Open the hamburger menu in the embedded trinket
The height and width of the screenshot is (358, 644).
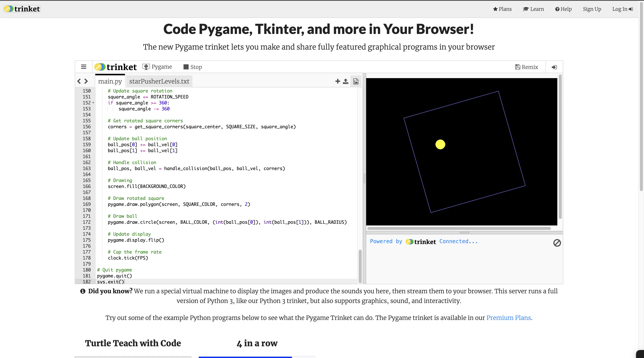tap(84, 67)
